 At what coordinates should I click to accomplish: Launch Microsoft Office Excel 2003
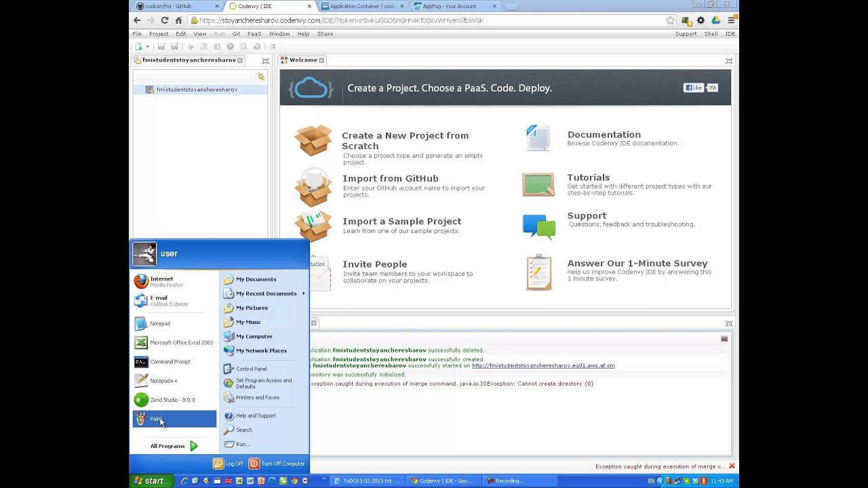pyautogui.click(x=174, y=342)
